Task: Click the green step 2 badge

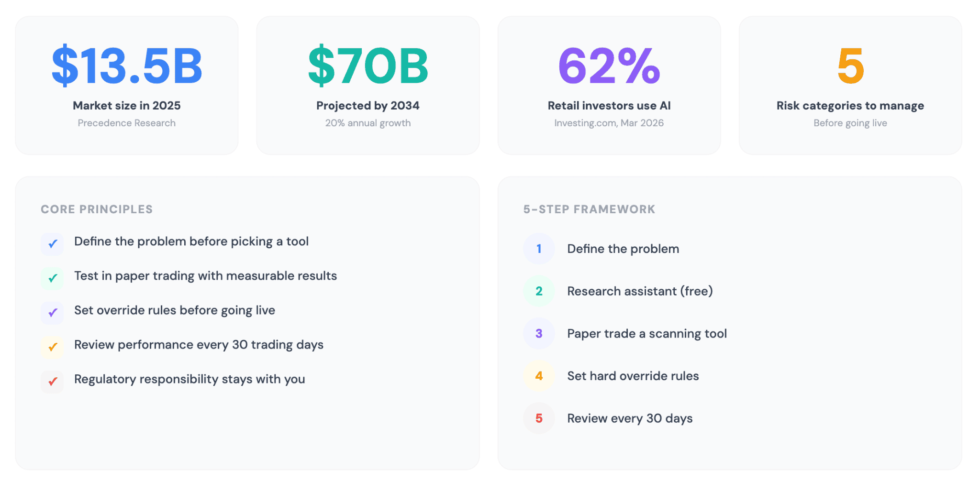Action: (x=539, y=291)
